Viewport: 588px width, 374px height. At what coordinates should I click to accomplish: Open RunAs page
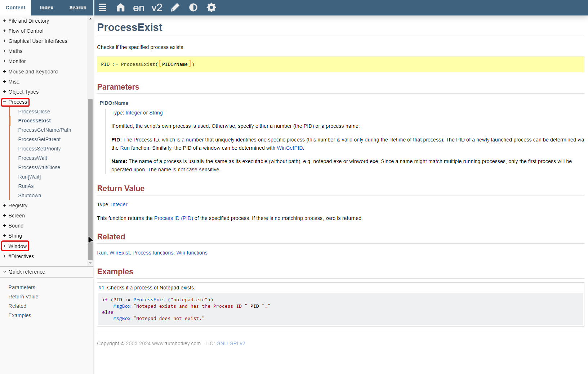[26, 186]
